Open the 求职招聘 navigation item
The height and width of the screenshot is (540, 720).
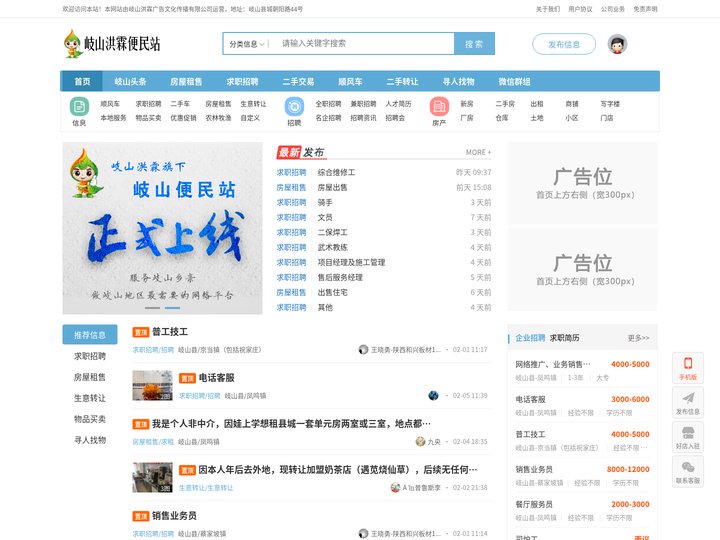242,81
